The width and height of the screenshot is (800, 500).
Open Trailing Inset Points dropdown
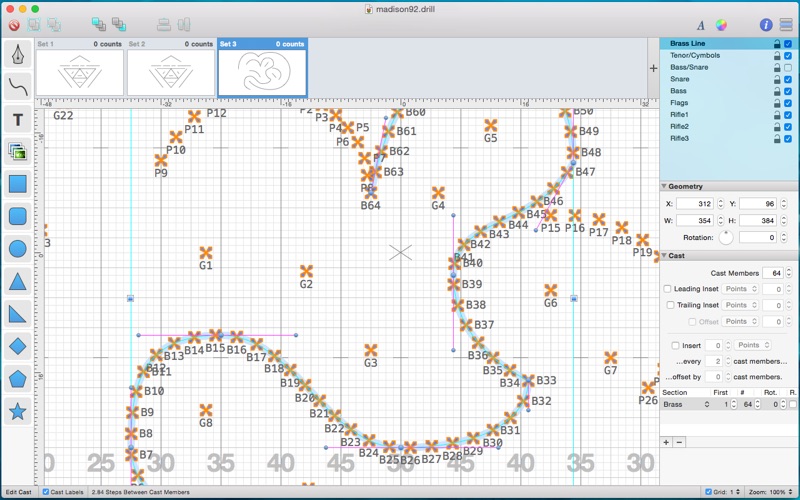click(740, 305)
